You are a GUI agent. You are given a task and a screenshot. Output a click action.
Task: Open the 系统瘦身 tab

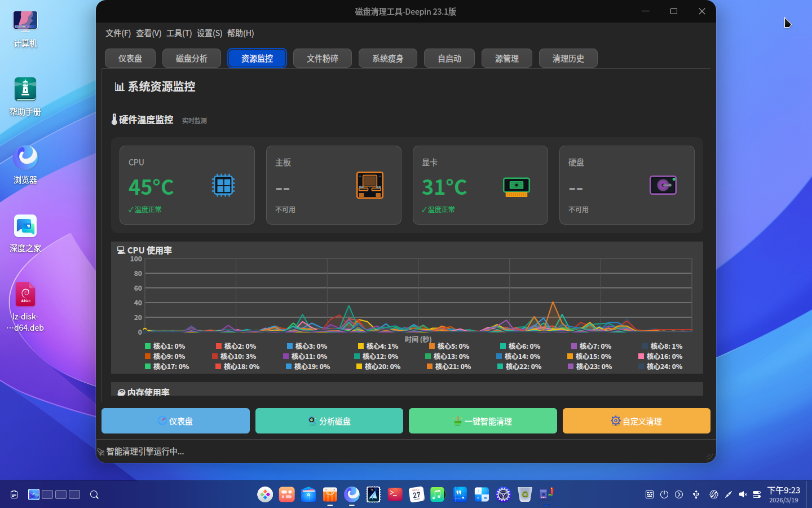(388, 58)
